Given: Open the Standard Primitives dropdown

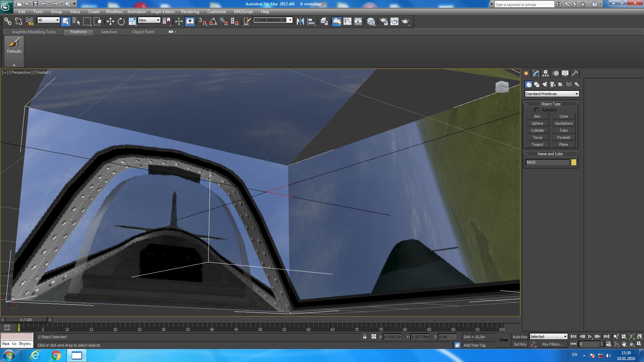Looking at the screenshot, I should (x=552, y=94).
